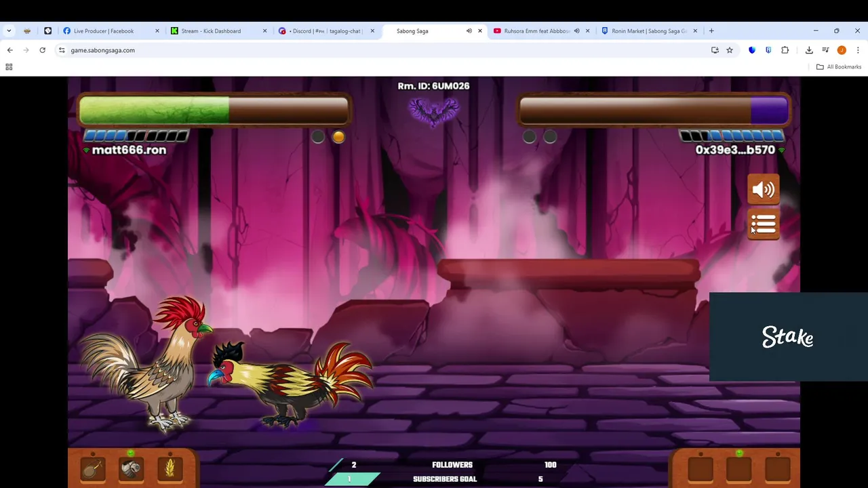Image resolution: width=868 pixels, height=488 pixels.
Task: Open the All Bookmarks folder
Action: pos(839,66)
